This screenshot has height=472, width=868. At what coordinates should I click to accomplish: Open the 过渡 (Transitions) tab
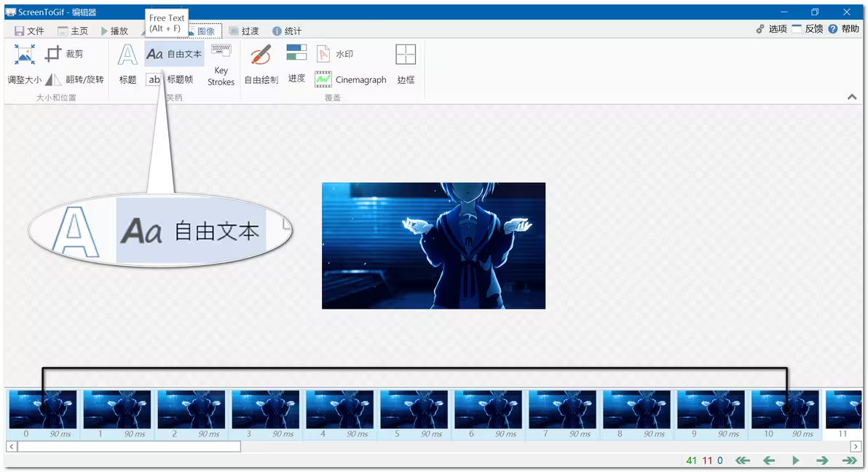click(x=244, y=31)
